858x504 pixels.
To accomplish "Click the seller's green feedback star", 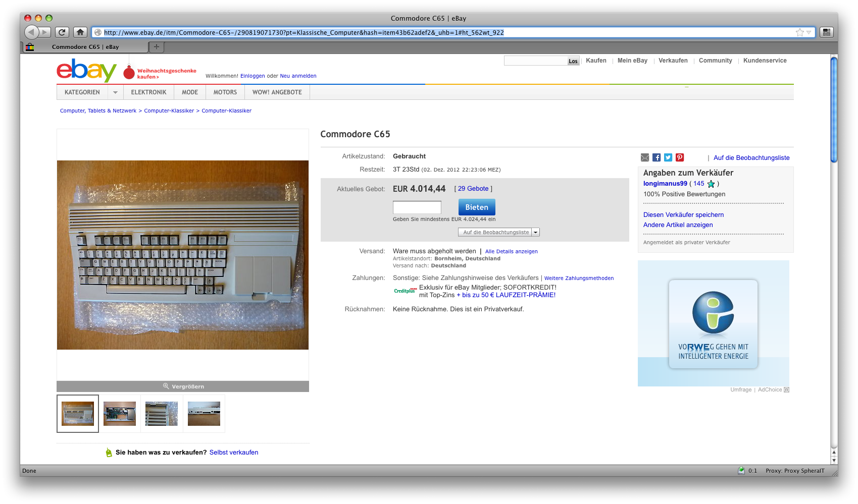I will coord(711,184).
